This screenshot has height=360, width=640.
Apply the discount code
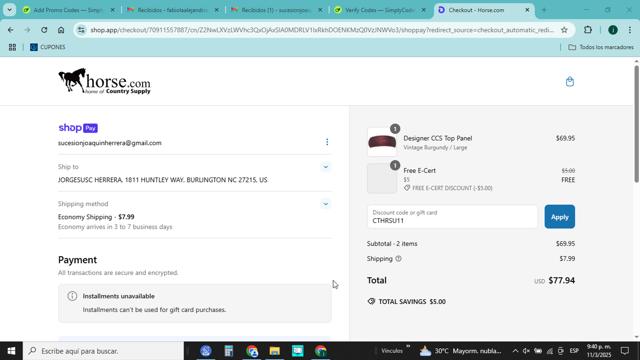tap(560, 217)
